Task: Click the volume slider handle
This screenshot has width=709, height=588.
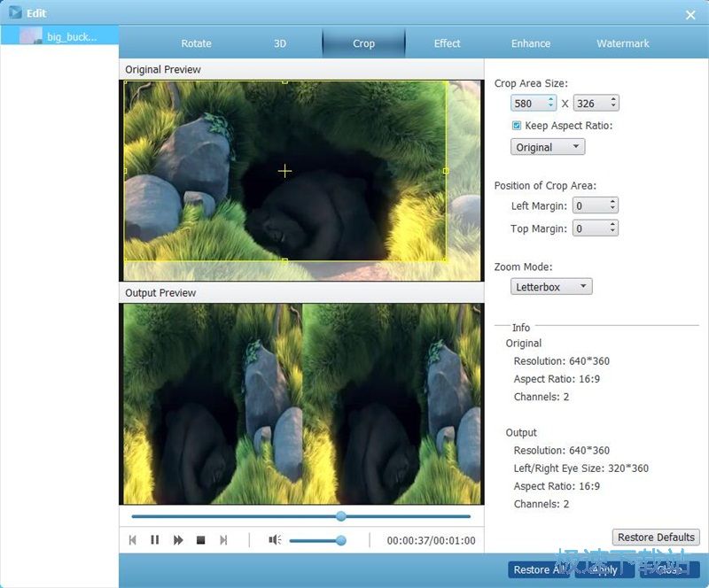Action: (341, 540)
